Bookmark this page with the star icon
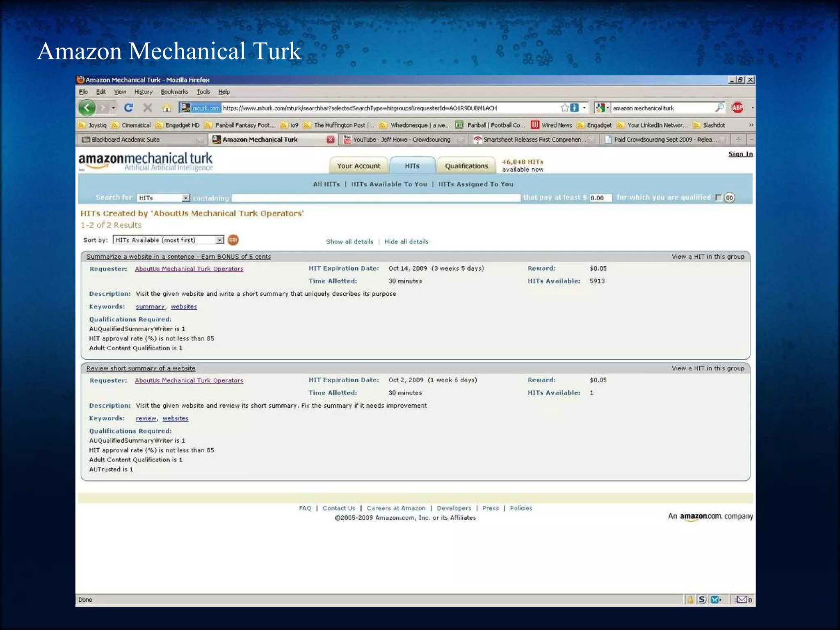Image resolution: width=840 pixels, height=630 pixels. (x=564, y=107)
